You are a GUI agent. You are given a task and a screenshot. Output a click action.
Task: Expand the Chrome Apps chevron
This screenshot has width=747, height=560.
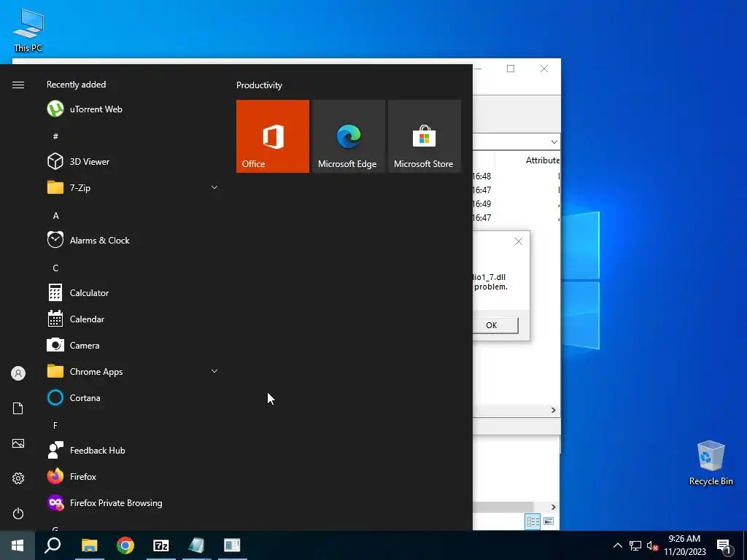pyautogui.click(x=214, y=371)
